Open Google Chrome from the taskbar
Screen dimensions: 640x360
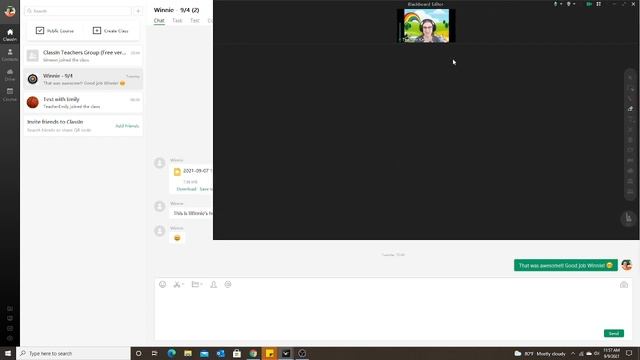[x=253, y=353]
